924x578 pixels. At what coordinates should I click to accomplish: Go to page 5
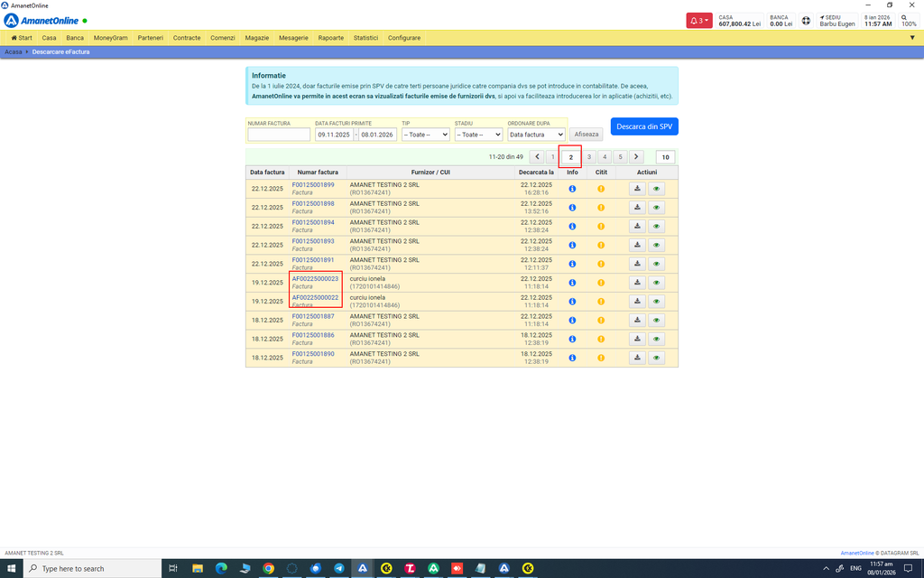click(x=620, y=157)
